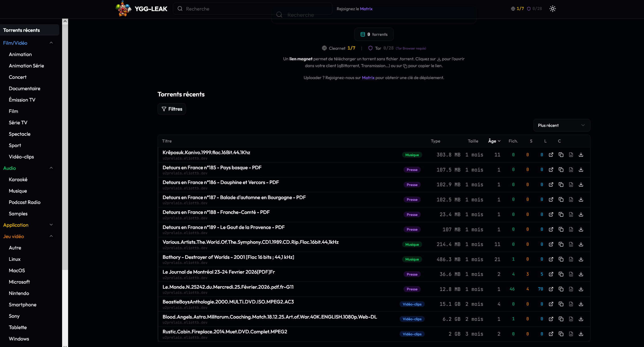Collapse the Audio sidebar category
The image size is (644, 347).
pos(51,168)
